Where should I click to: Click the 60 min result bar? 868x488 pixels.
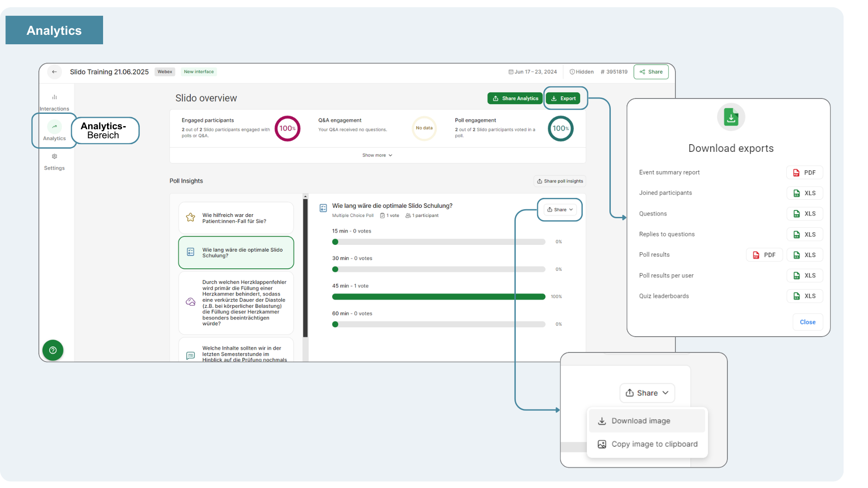(x=439, y=324)
